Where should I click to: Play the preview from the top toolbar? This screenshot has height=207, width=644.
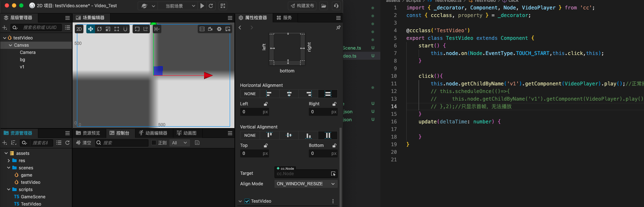click(x=202, y=6)
